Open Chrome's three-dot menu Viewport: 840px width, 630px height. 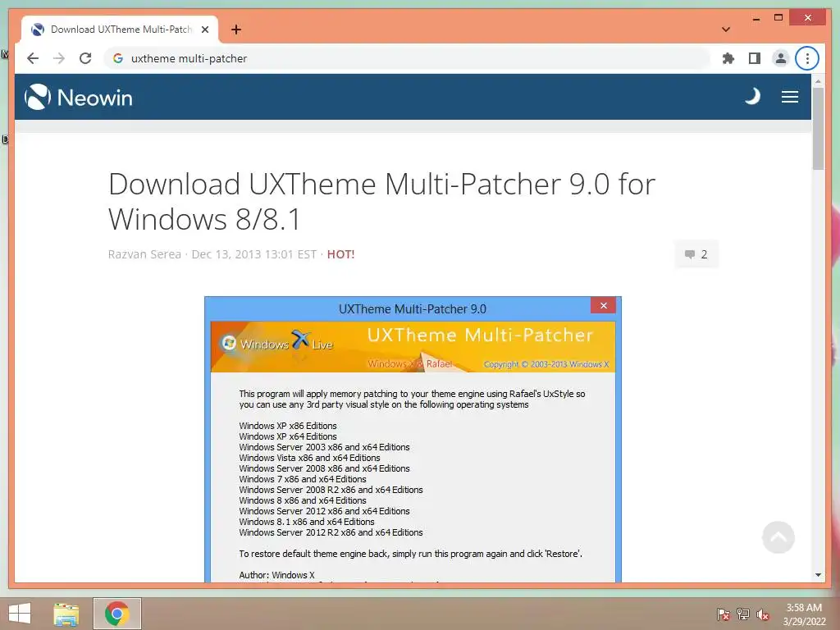click(807, 58)
